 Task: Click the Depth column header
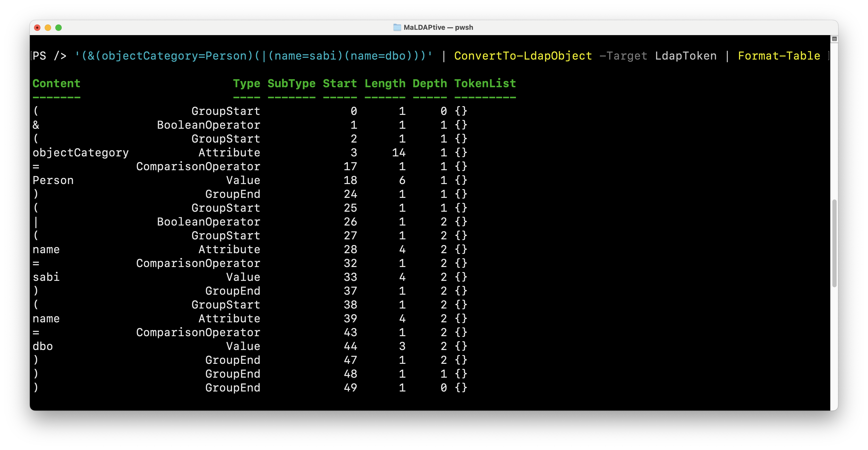(x=430, y=83)
